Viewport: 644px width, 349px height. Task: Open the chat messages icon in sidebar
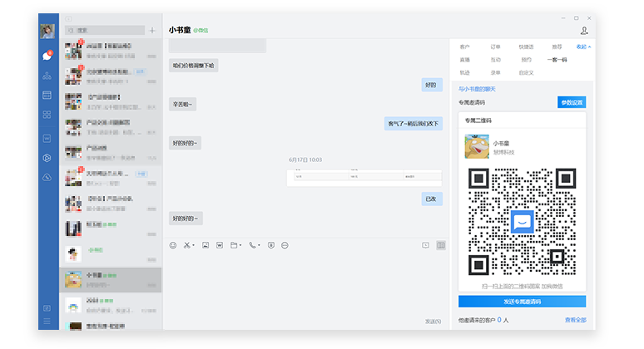tap(47, 56)
